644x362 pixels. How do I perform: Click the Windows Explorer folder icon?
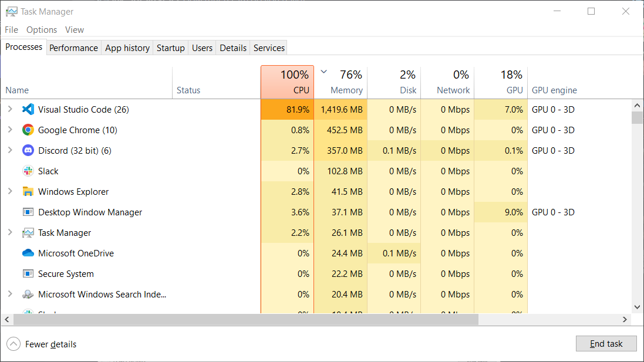coord(28,191)
